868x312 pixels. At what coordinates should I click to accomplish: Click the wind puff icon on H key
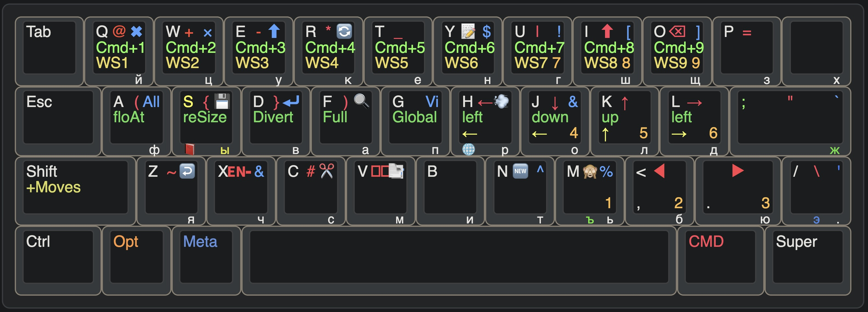[501, 101]
